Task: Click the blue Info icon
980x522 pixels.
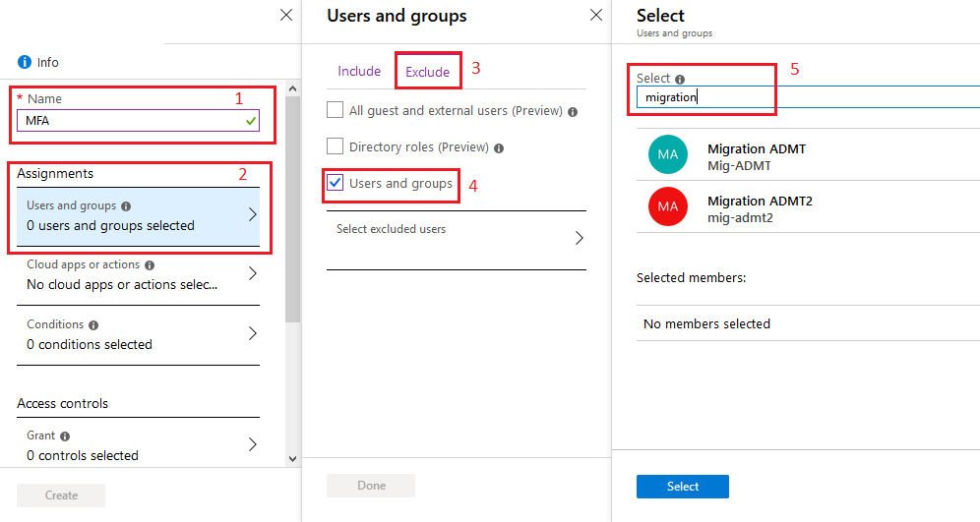Action: [x=25, y=62]
